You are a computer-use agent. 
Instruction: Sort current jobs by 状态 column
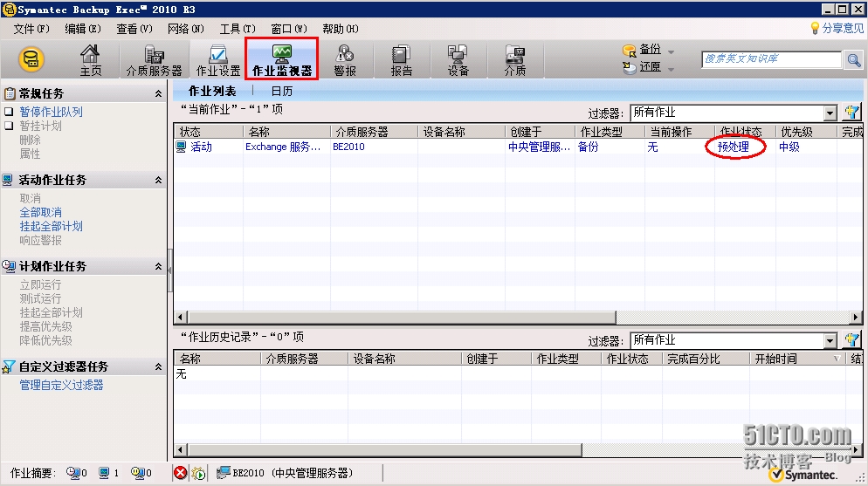[x=209, y=132]
